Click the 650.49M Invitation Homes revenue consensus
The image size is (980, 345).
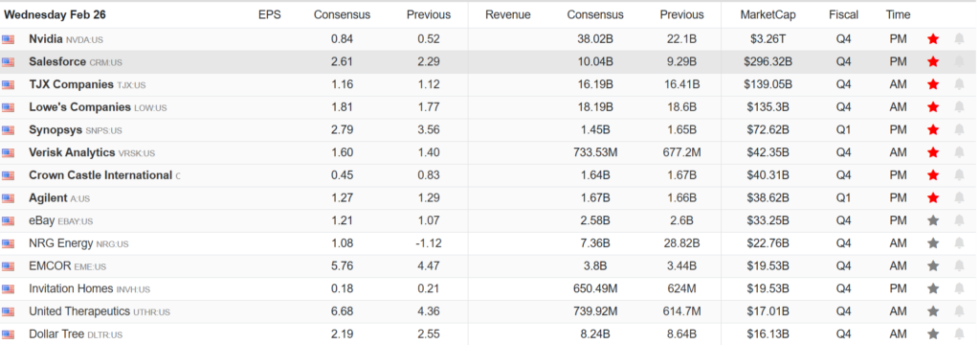[x=595, y=288]
